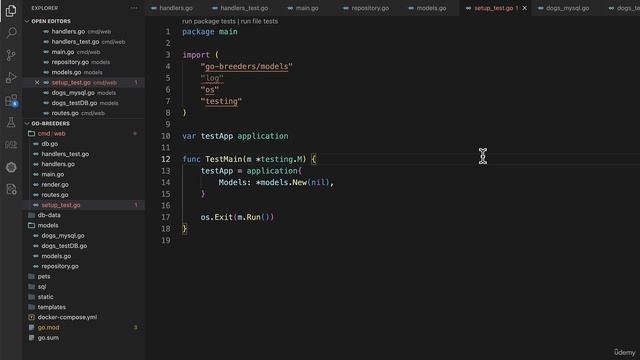
Task: Click the "testing" import on line 7
Action: 221,101
